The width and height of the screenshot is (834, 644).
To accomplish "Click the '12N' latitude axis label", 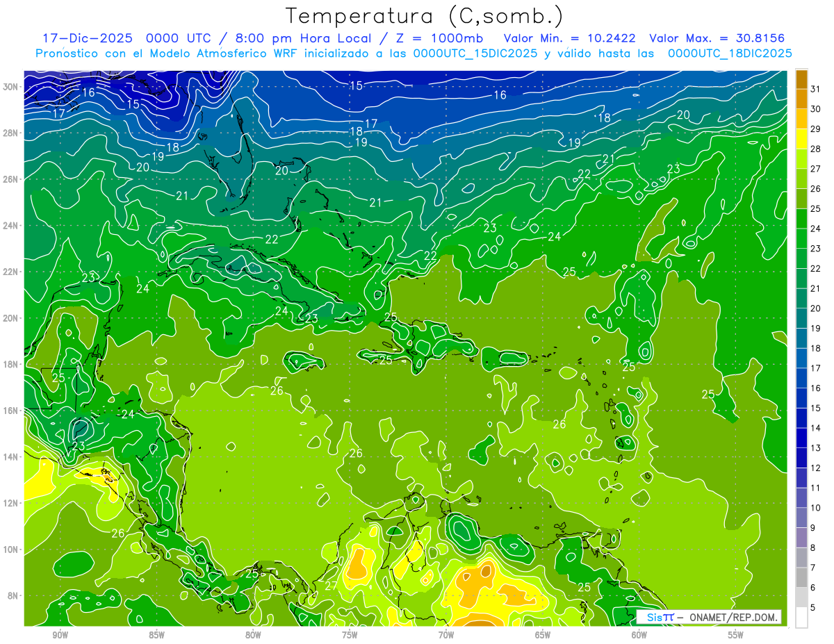I will click(x=10, y=503).
